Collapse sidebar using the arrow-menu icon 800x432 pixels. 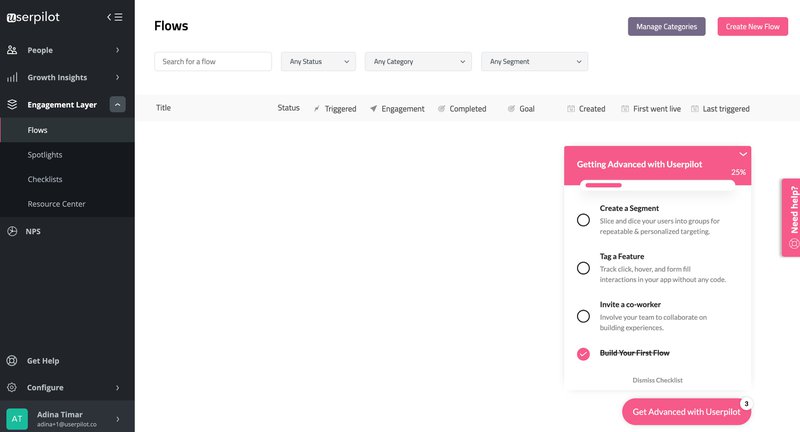(x=115, y=17)
